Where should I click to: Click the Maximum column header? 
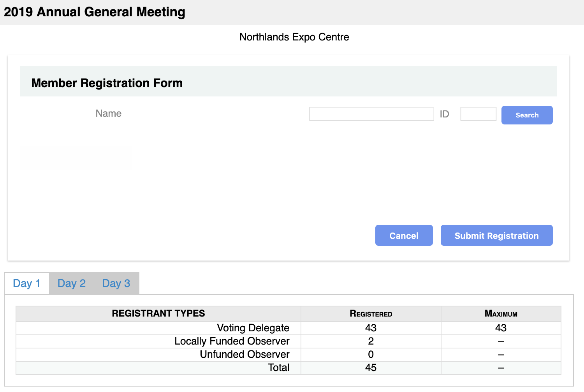[501, 314]
